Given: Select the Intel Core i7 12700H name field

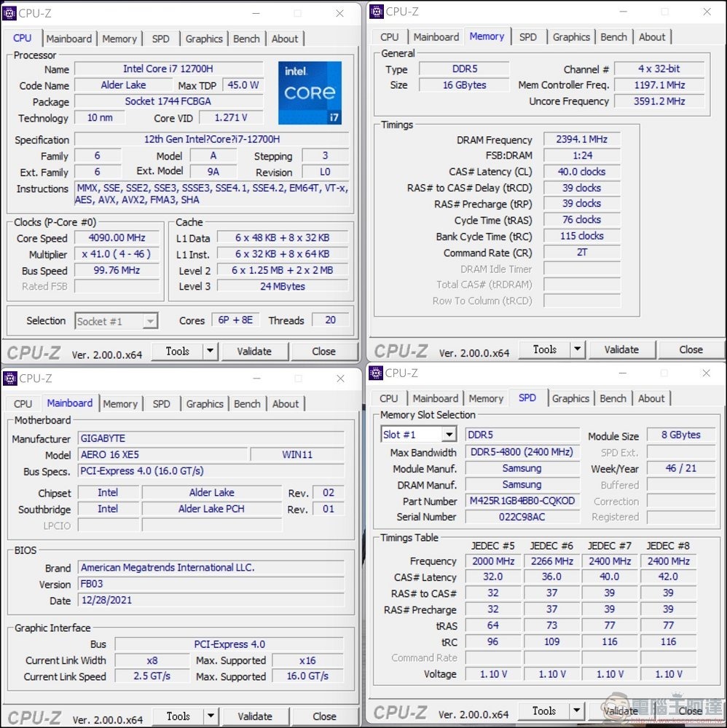Looking at the screenshot, I should [168, 68].
